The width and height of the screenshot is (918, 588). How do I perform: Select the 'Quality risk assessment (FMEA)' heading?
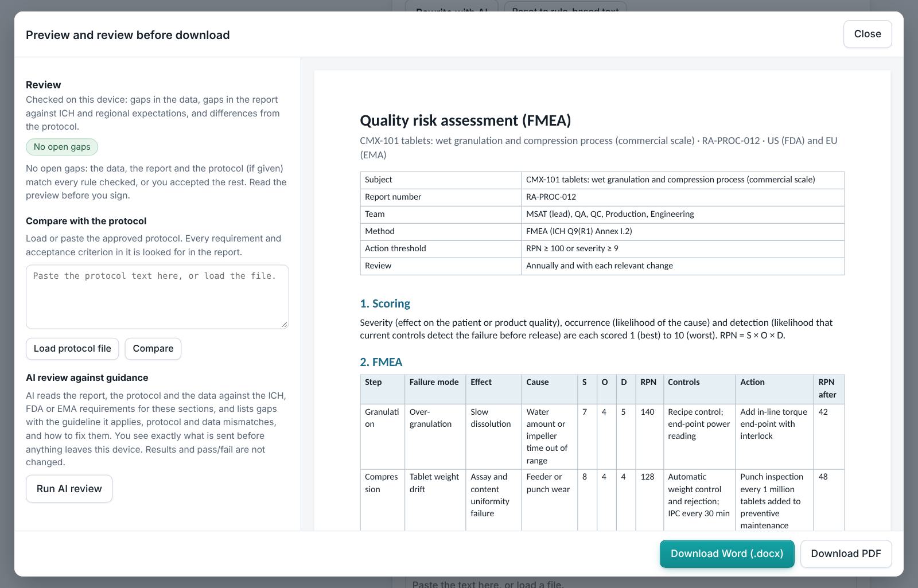pos(465,120)
